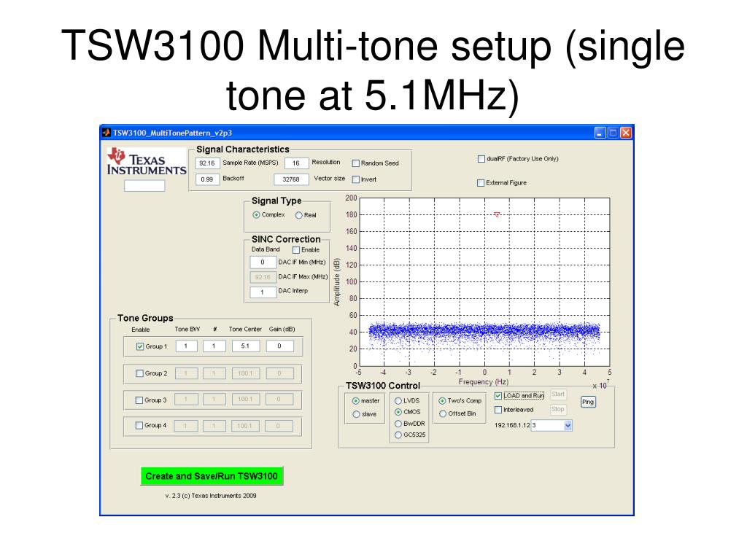Select the Real signal type
This screenshot has height=560, width=747.
pos(298,216)
